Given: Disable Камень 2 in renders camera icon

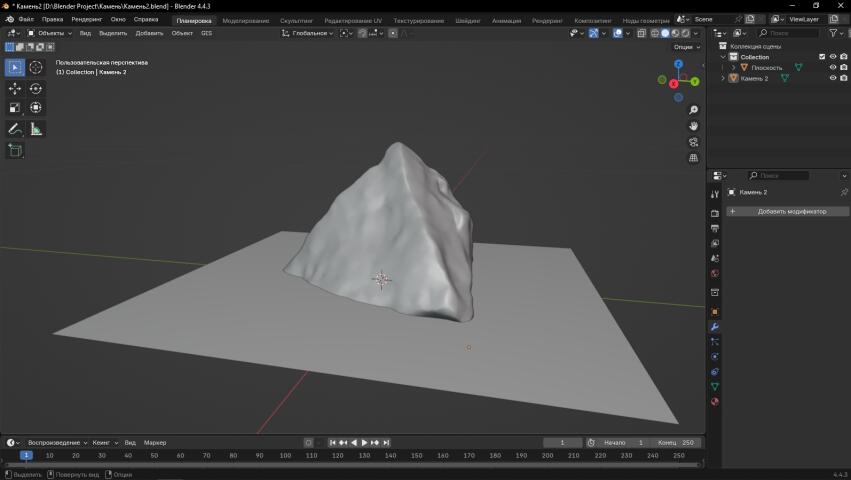Looking at the screenshot, I should (843, 78).
